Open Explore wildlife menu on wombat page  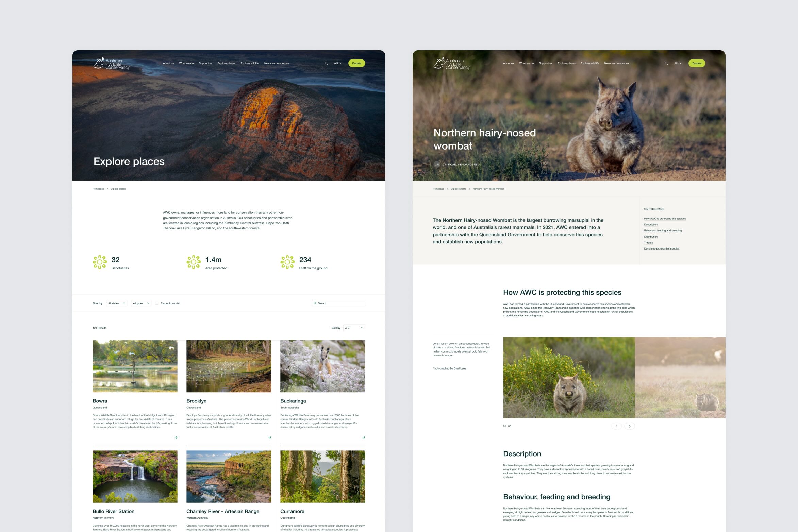590,63
